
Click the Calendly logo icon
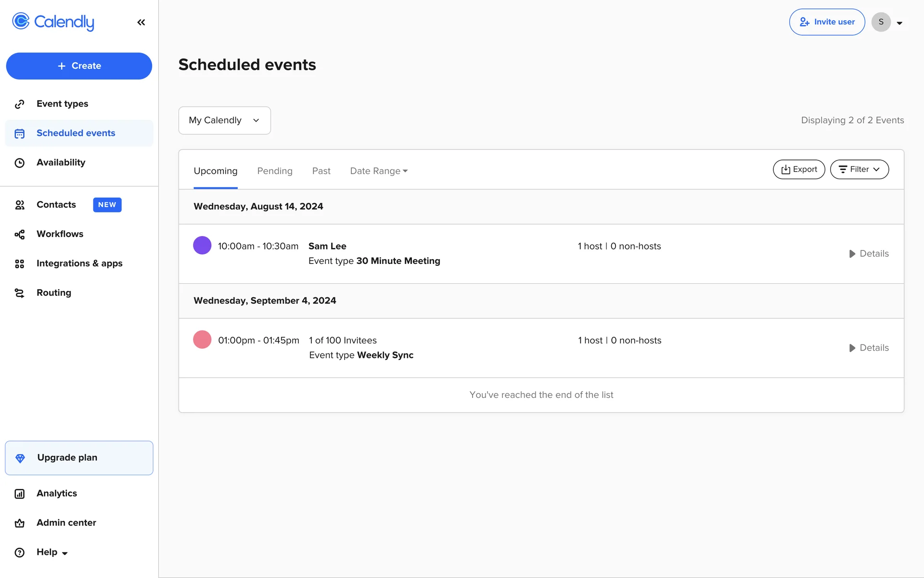[x=21, y=21]
